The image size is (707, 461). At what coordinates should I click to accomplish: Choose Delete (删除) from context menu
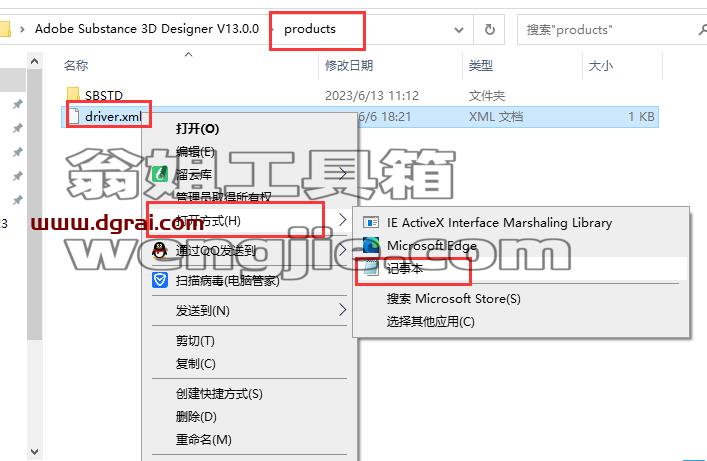point(250,416)
